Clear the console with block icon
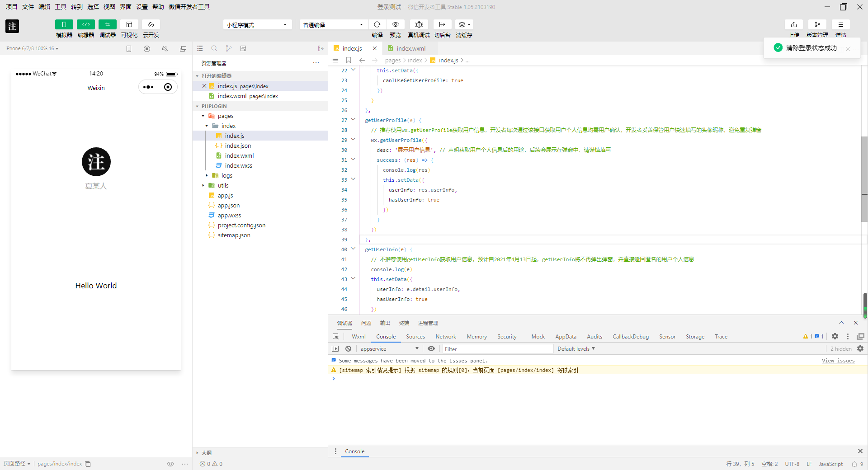This screenshot has width=868, height=470. pos(348,349)
